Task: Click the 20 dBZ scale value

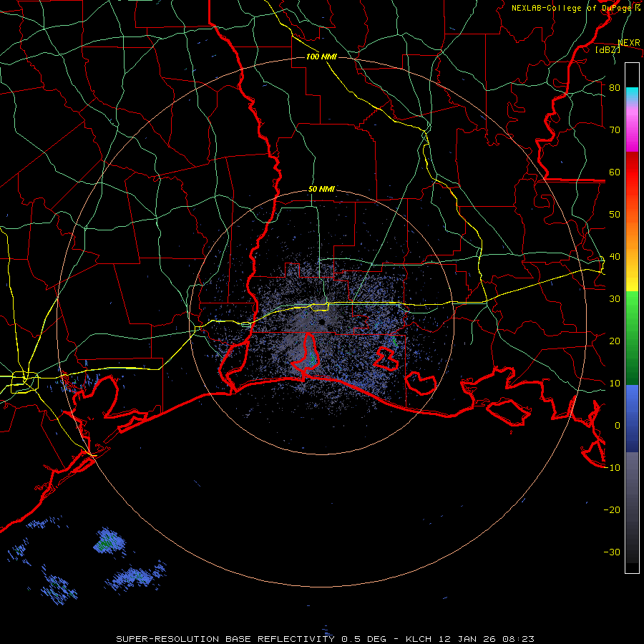Action: coord(615,341)
